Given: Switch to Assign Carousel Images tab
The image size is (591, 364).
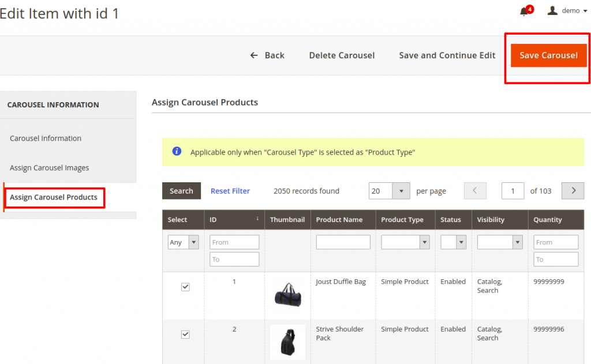Looking at the screenshot, I should pyautogui.click(x=50, y=168).
